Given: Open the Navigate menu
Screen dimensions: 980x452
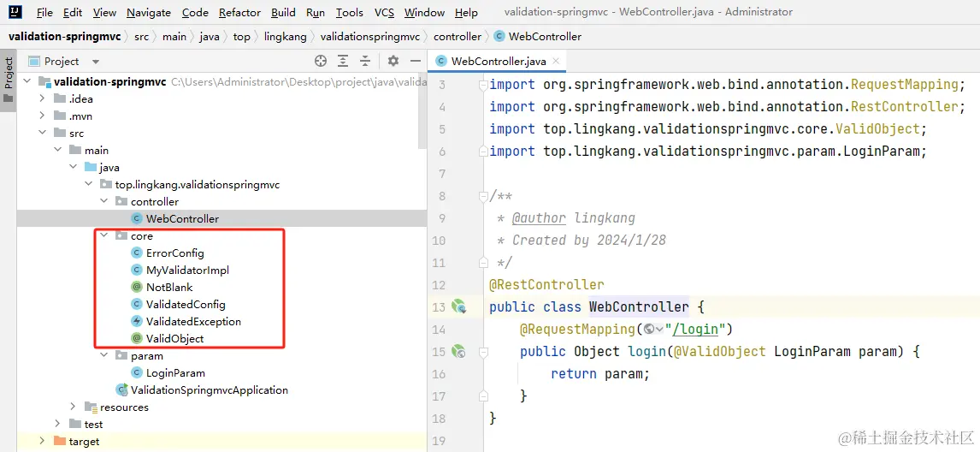Looking at the screenshot, I should pos(149,13).
